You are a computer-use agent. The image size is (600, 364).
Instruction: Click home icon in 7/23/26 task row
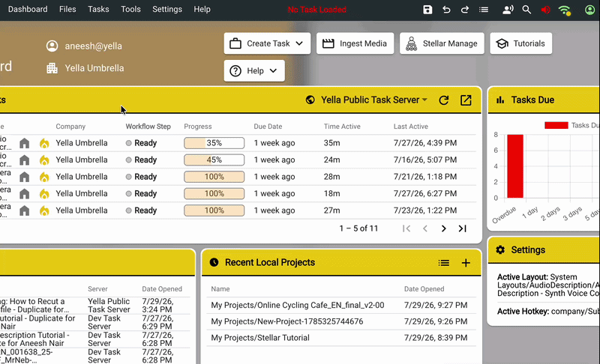point(25,210)
